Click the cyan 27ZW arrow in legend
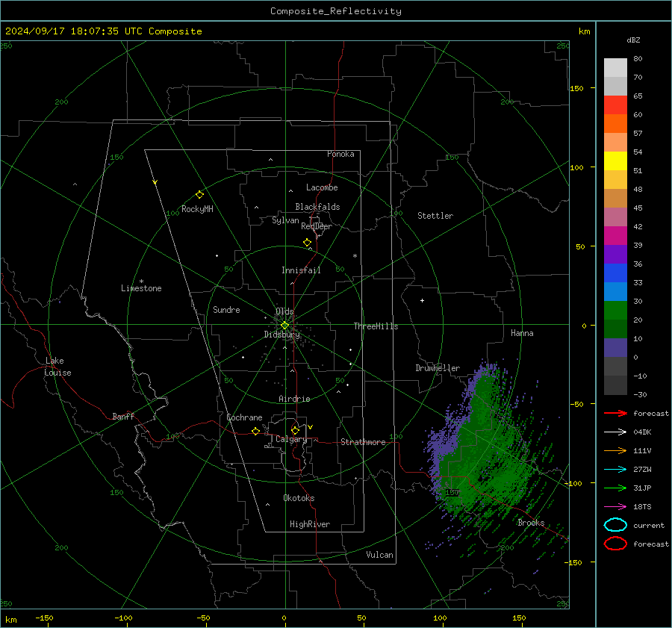672x628 pixels. 615,469
